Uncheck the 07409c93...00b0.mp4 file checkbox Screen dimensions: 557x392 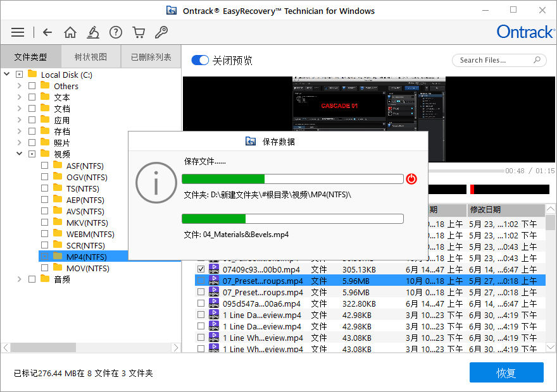click(x=201, y=269)
